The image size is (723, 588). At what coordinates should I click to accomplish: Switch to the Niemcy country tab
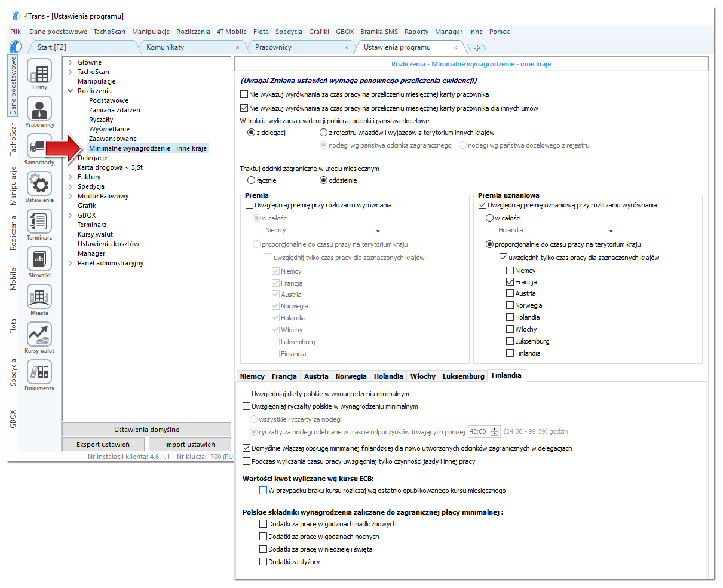tap(252, 376)
